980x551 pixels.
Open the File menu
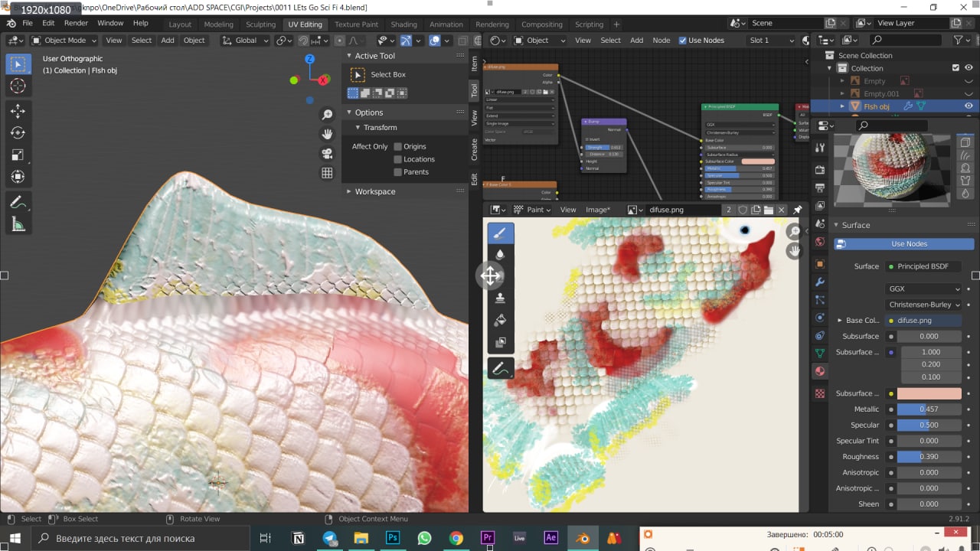point(28,23)
